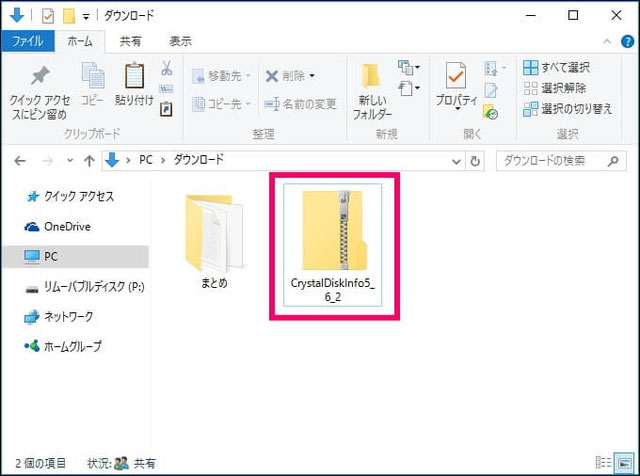Click the 状況: 共有 status text
The height and width of the screenshot is (476, 640).
[121, 463]
